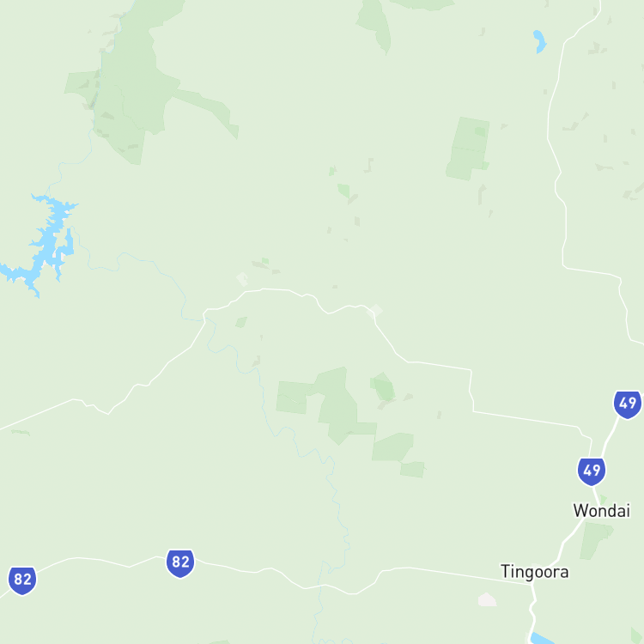Select the rectangular forest patch west of the central forest
644x644 pixels.
click(x=294, y=398)
